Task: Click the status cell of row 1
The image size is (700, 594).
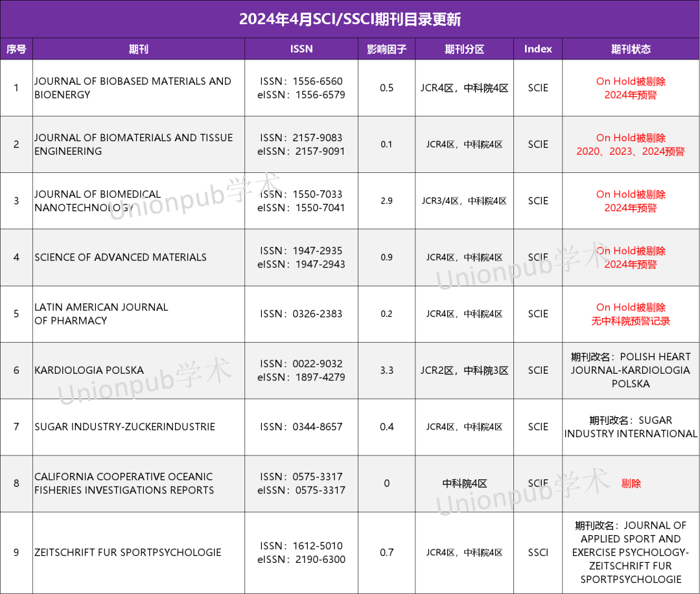Action: [631, 88]
